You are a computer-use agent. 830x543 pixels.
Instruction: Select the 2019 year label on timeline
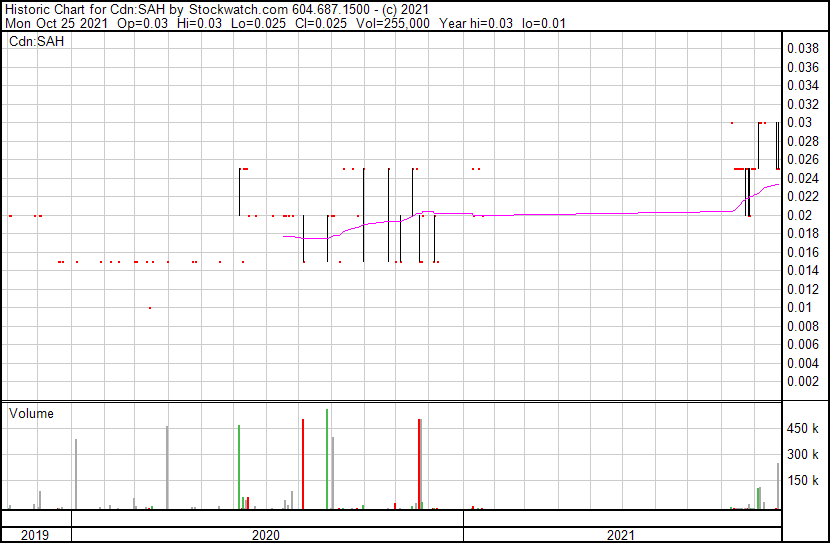pos(35,535)
